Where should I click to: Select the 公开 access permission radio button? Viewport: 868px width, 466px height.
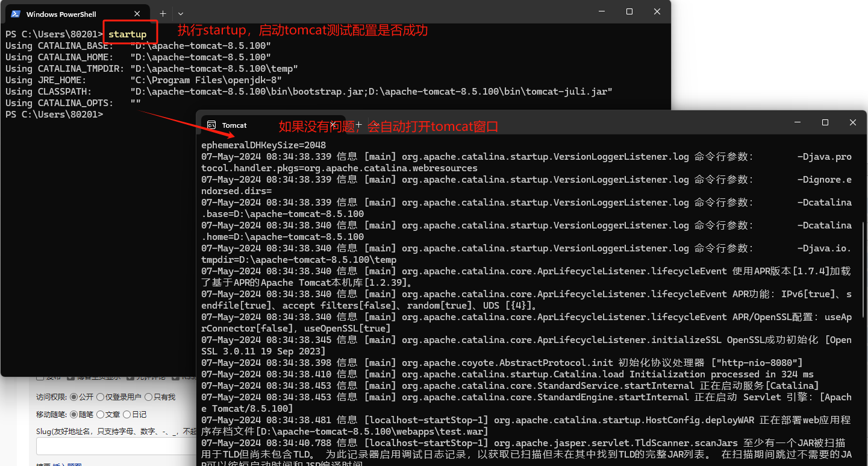(74, 397)
